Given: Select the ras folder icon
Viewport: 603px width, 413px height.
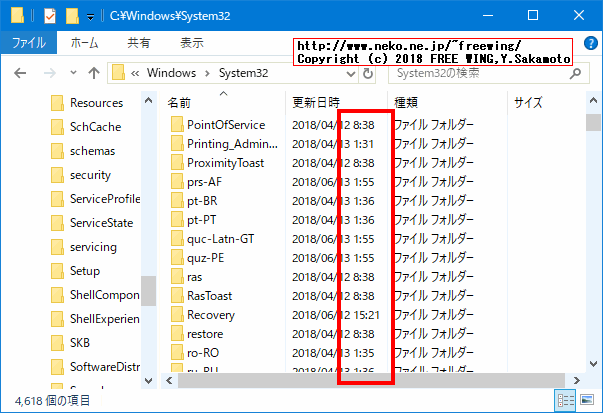Looking at the screenshot, I should tap(177, 277).
